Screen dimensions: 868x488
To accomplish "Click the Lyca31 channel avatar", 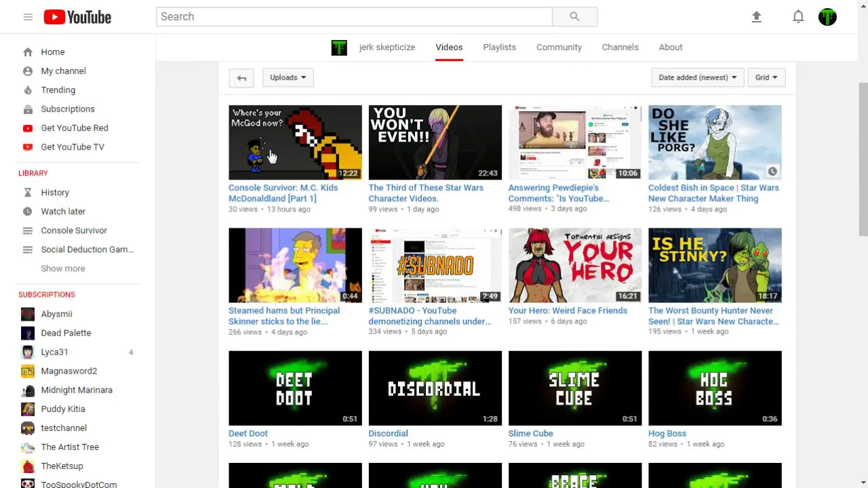I will pos(28,352).
